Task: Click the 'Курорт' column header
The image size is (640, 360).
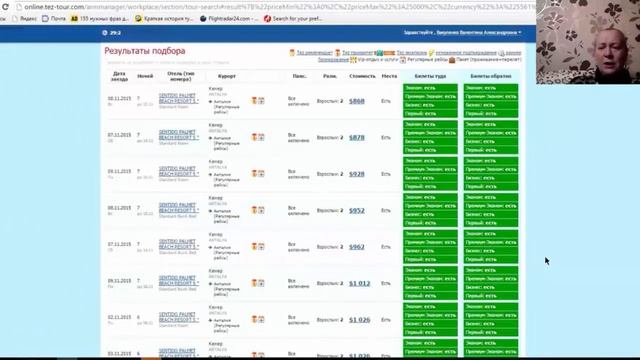Action: click(x=227, y=76)
